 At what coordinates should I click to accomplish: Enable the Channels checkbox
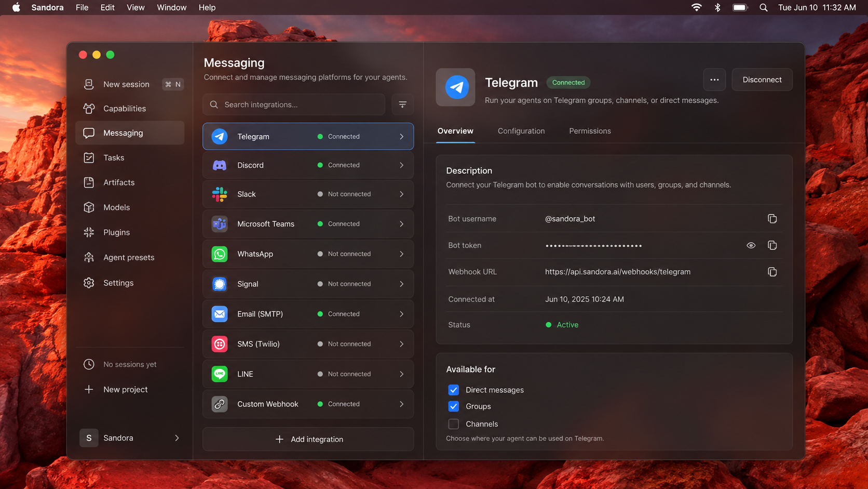coord(453,424)
